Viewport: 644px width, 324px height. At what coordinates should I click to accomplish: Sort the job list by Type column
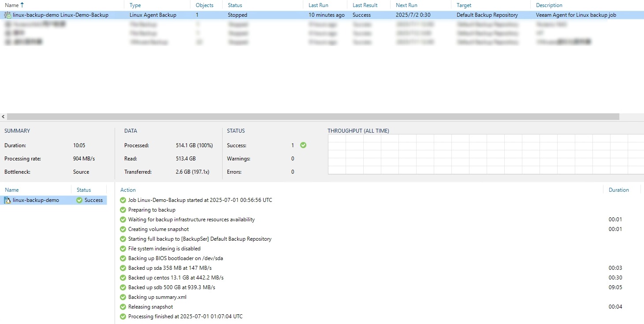pos(135,5)
